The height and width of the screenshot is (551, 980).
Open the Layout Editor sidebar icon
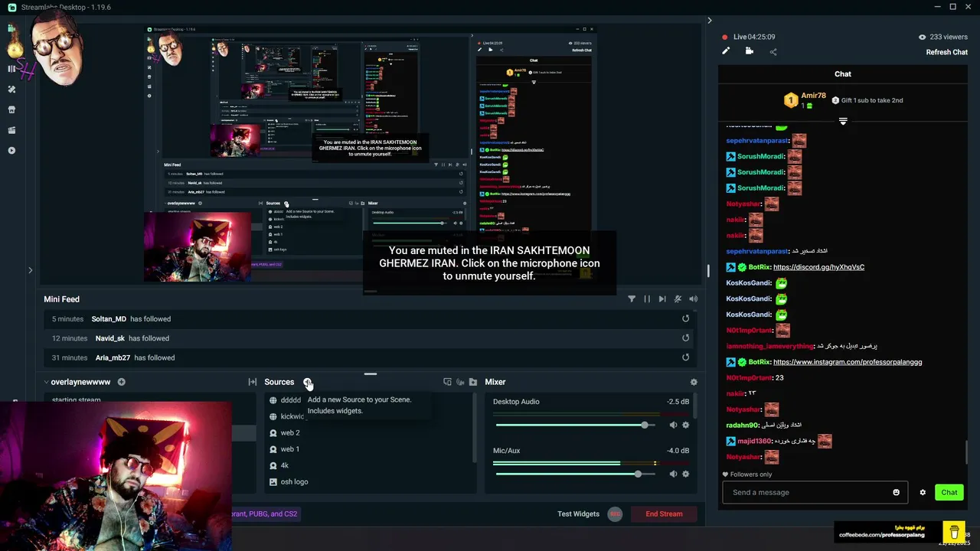pos(11,69)
